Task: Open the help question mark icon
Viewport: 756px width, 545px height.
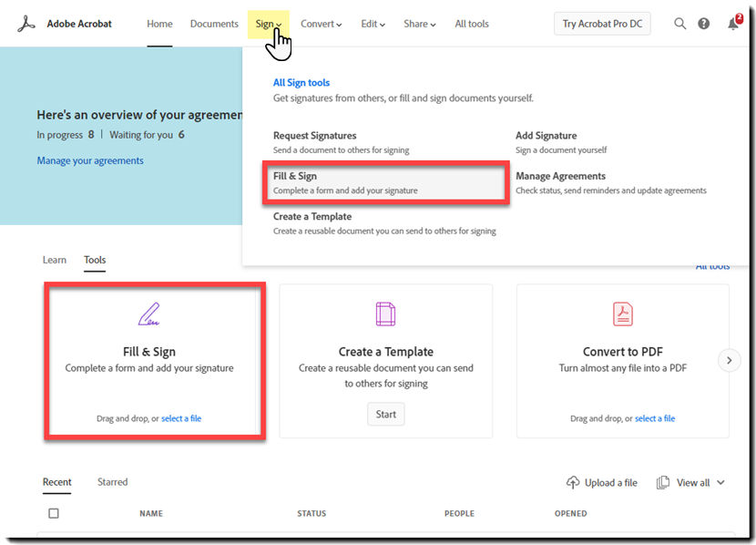Action: 703,24
